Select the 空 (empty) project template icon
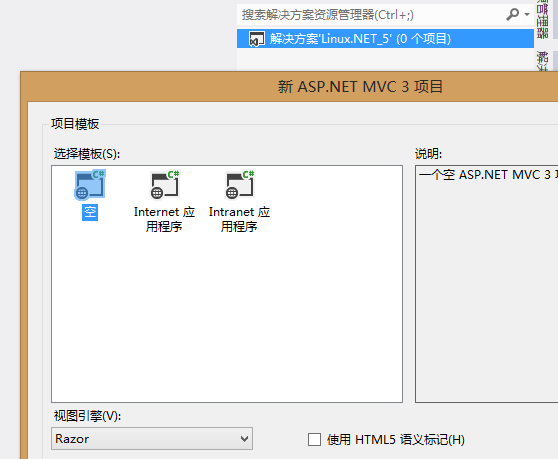The width and height of the screenshot is (558, 459). (x=90, y=184)
